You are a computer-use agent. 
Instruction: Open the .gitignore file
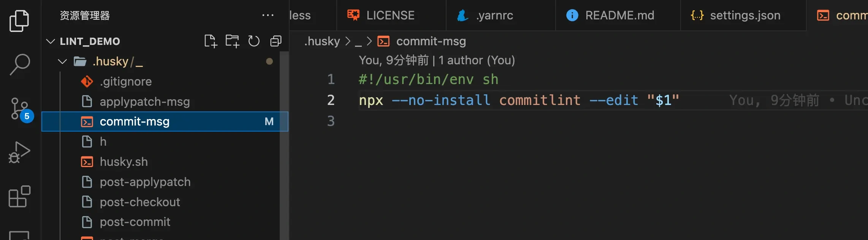click(x=126, y=81)
